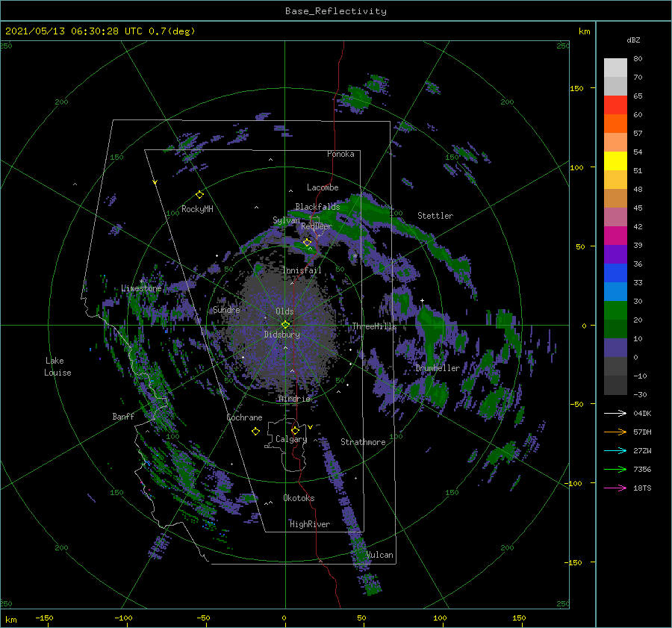The height and width of the screenshot is (628, 672).
Task: Click the Stettler city label
Action: (x=435, y=216)
